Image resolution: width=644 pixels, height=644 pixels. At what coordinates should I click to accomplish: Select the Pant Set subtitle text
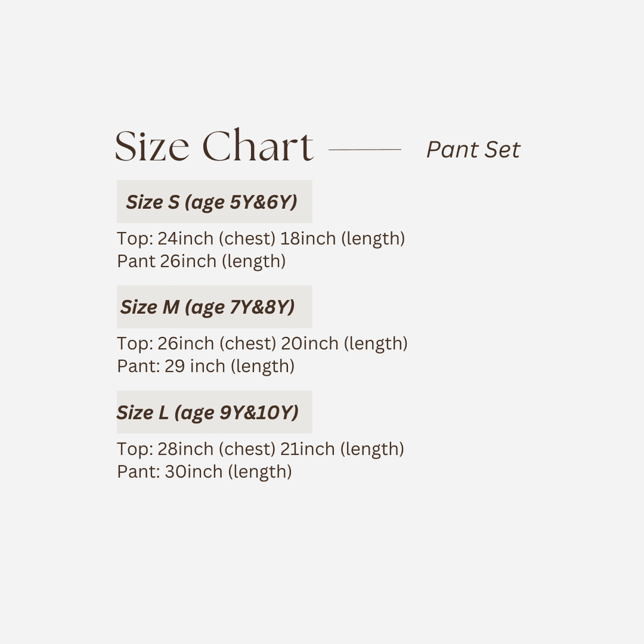[473, 150]
